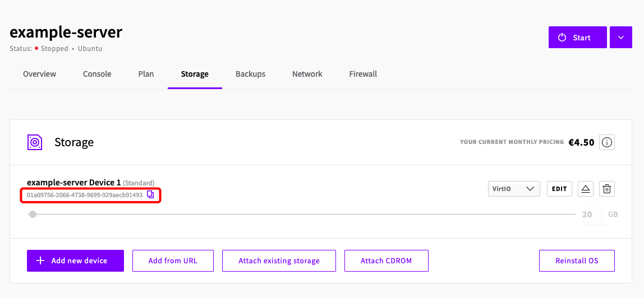Image resolution: width=644 pixels, height=298 pixels.
Task: Click the Storage disk icon in the header
Action: (x=35, y=142)
